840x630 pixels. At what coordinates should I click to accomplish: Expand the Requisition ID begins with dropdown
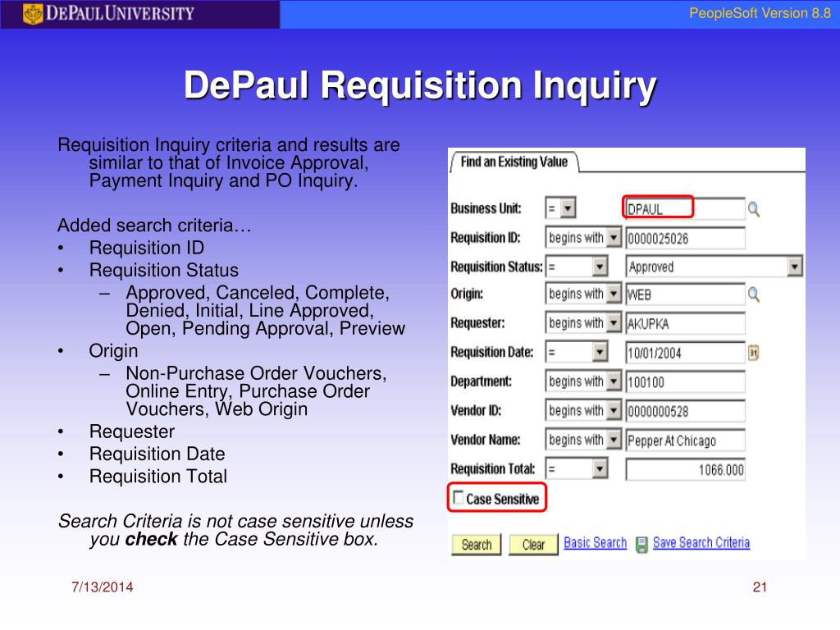[583, 237]
